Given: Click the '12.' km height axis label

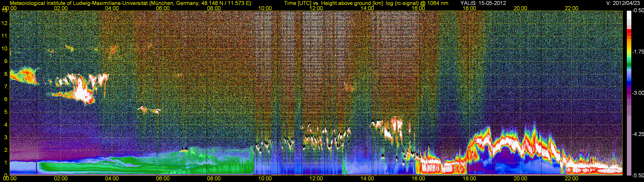Looking at the screenshot, I should tap(5, 23).
